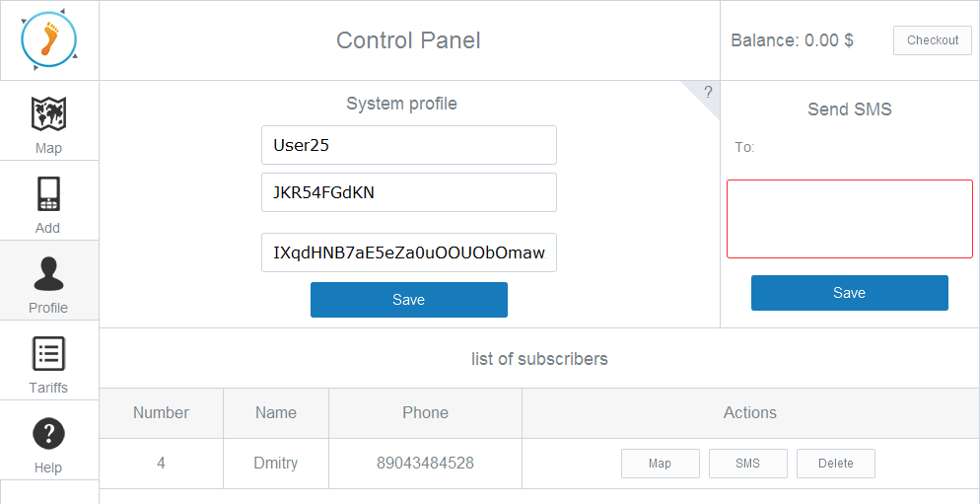Click the red-bordered SMS message box
The height and width of the screenshot is (504, 980).
coord(849,219)
